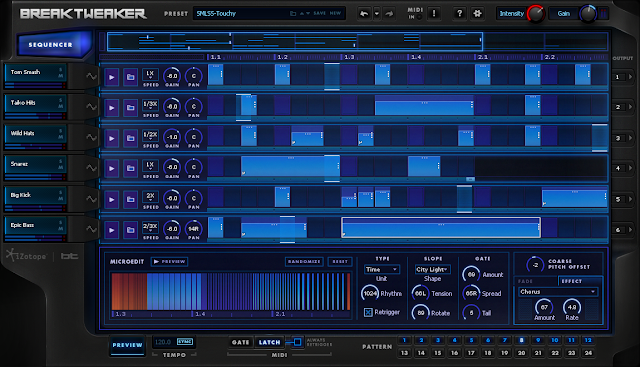Play the Big Kick track preview

pos(111,200)
